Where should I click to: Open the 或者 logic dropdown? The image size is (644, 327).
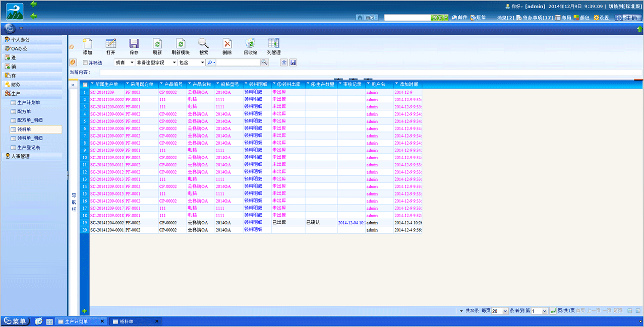(x=124, y=62)
